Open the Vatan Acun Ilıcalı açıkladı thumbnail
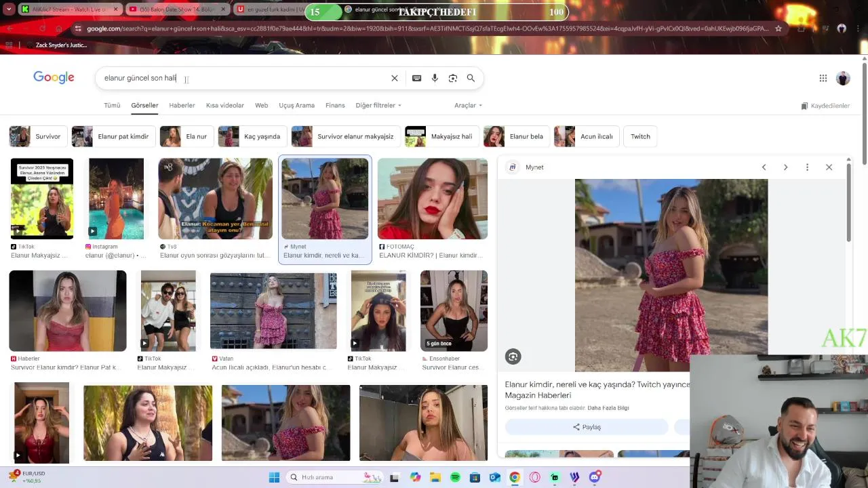Screen dimensions: 868x488 [273, 310]
